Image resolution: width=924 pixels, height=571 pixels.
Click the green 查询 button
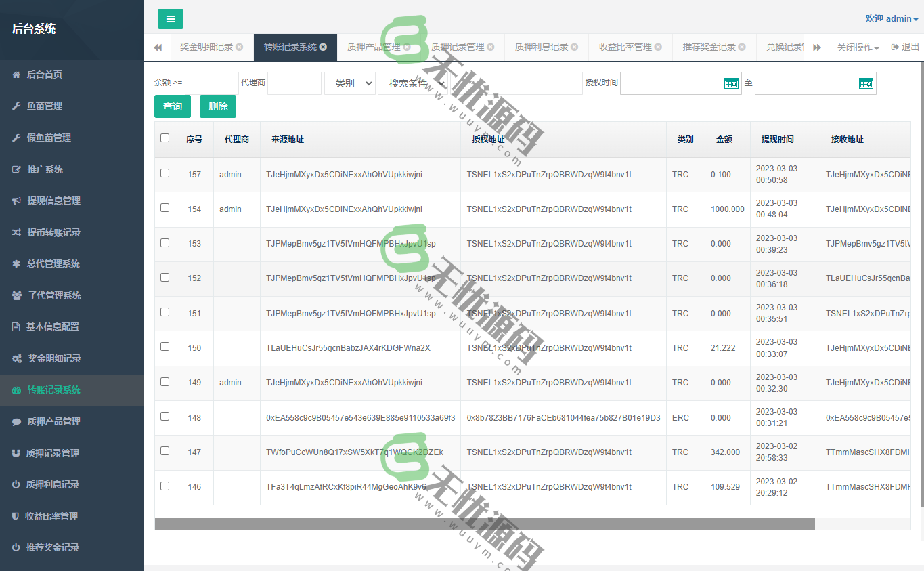[x=173, y=106]
